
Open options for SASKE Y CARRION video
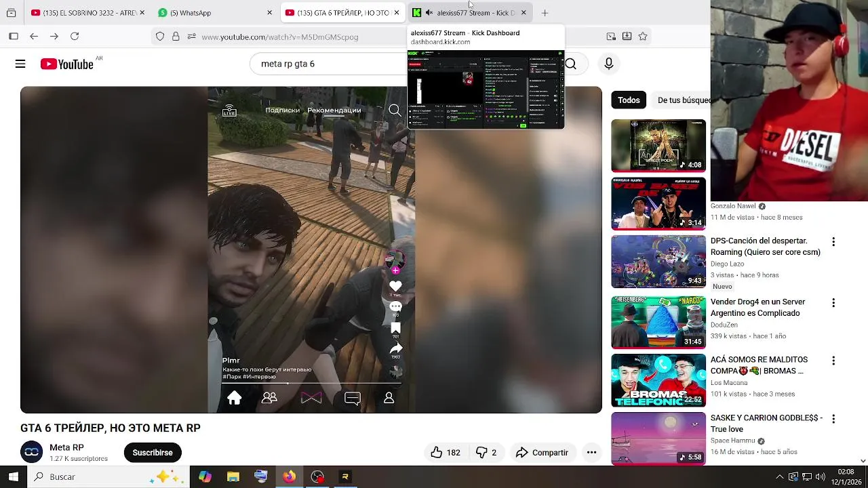point(833,419)
